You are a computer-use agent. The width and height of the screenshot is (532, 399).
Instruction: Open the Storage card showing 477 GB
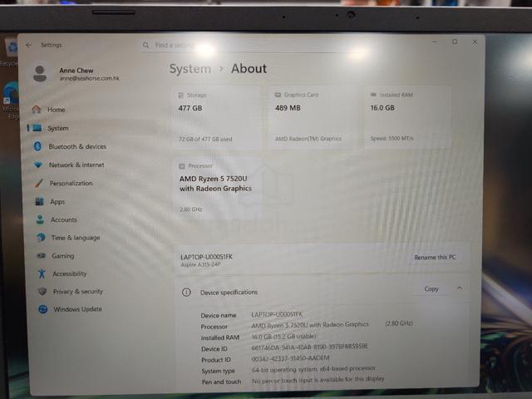(x=217, y=117)
